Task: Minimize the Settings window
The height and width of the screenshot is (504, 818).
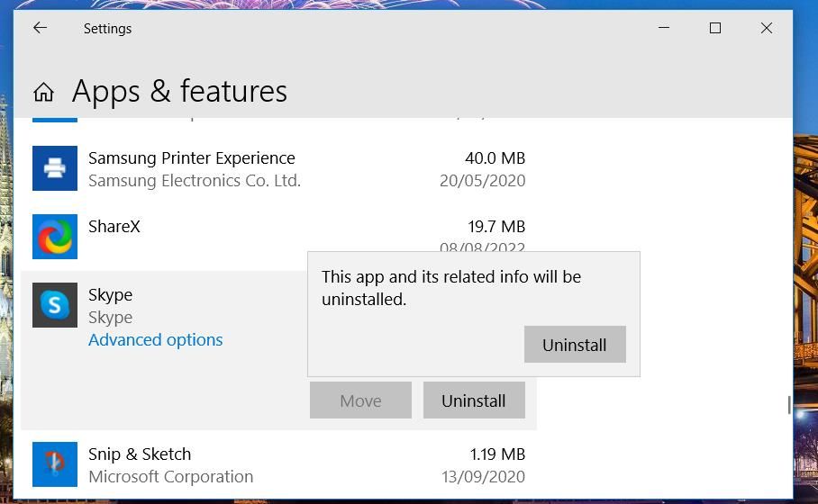Action: coord(664,28)
